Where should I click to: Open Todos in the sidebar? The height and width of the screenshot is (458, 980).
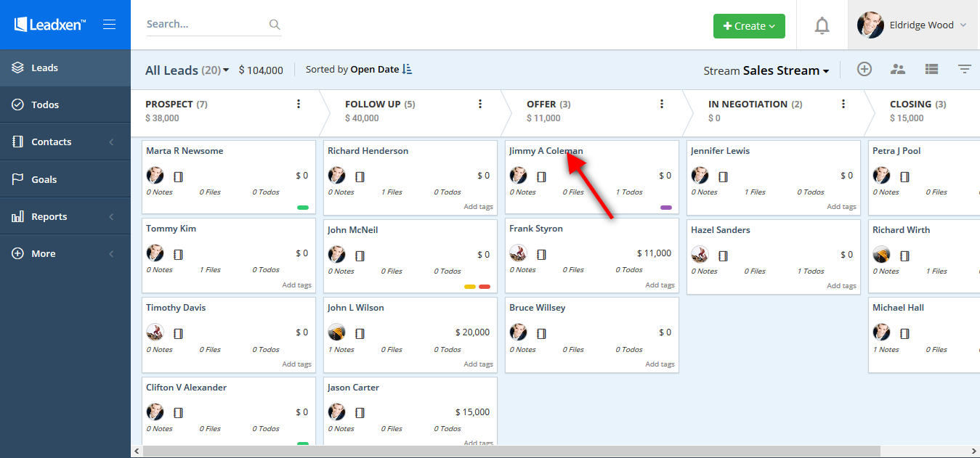65,105
